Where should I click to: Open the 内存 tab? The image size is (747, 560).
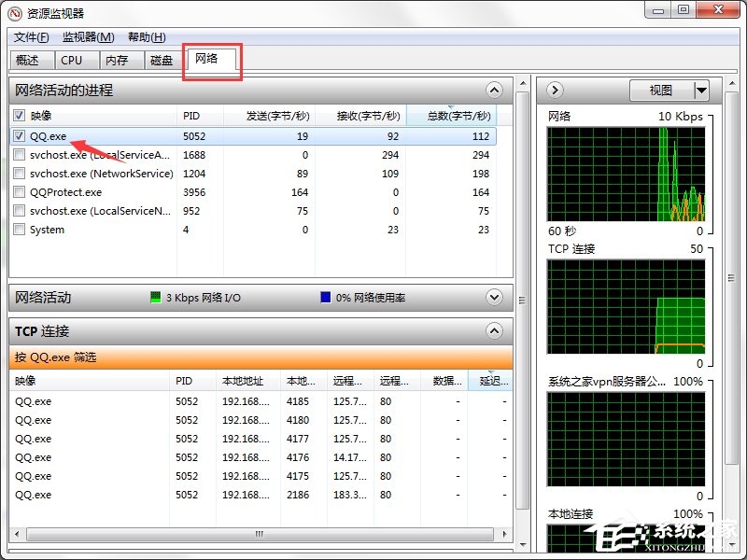pos(120,60)
